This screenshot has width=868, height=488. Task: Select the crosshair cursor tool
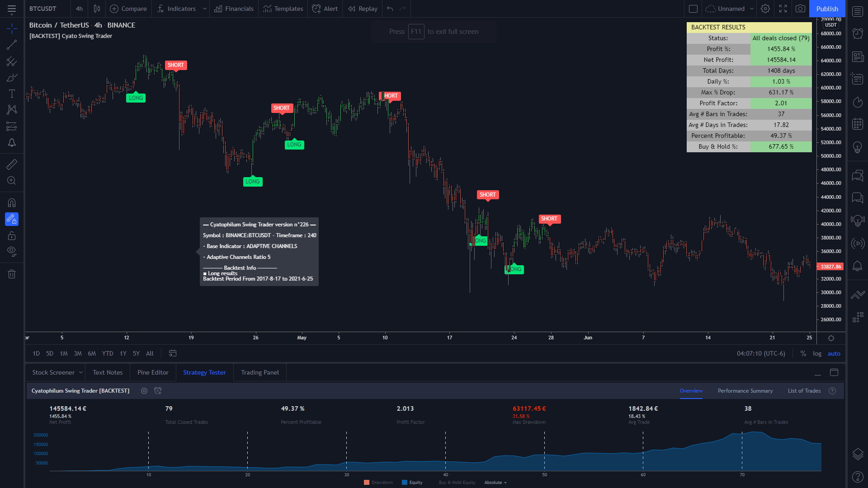pyautogui.click(x=12, y=29)
